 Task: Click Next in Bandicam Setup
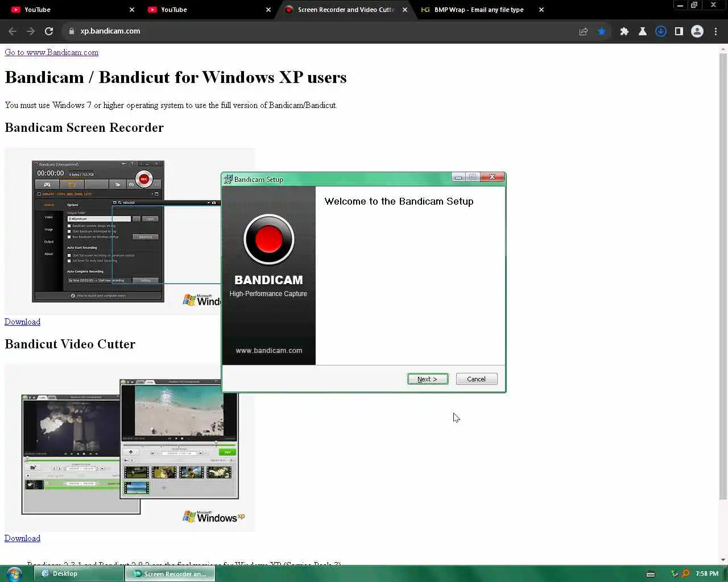428,379
